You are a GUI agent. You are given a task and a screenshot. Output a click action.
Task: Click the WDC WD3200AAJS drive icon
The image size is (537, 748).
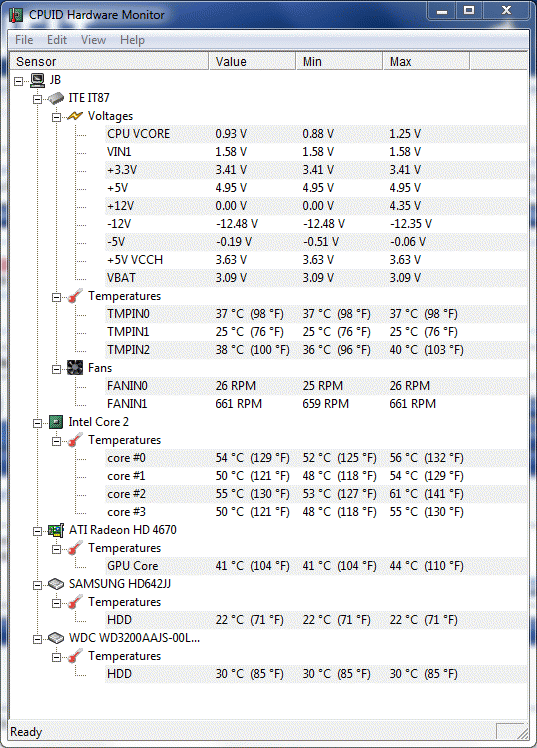pos(56,638)
